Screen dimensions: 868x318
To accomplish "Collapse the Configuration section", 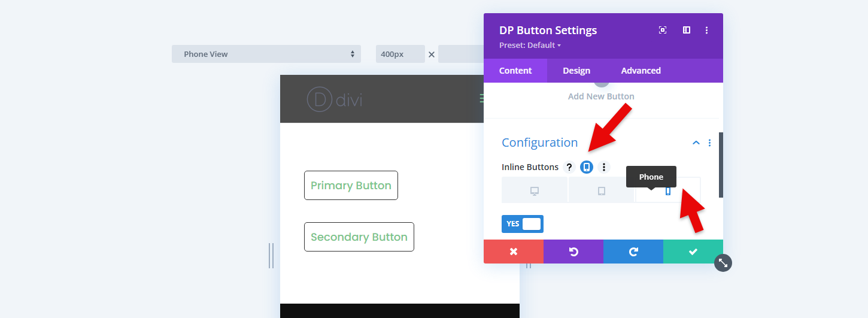I will (x=696, y=143).
